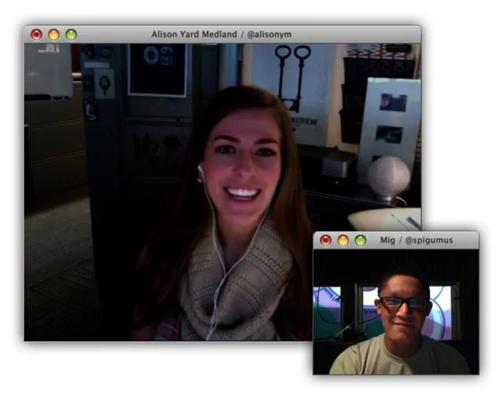This screenshot has width=502, height=400.
Task: Click the dark poster with white border
Action: click(157, 70)
